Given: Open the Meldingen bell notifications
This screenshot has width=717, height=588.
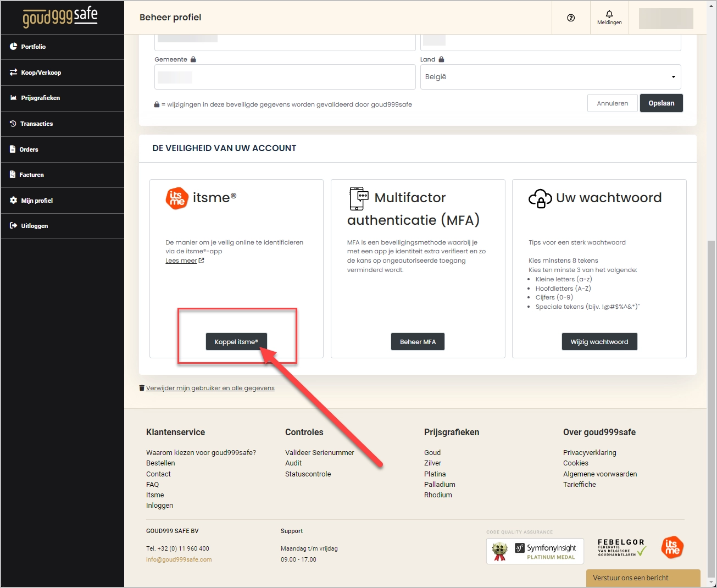Looking at the screenshot, I should pyautogui.click(x=609, y=18).
